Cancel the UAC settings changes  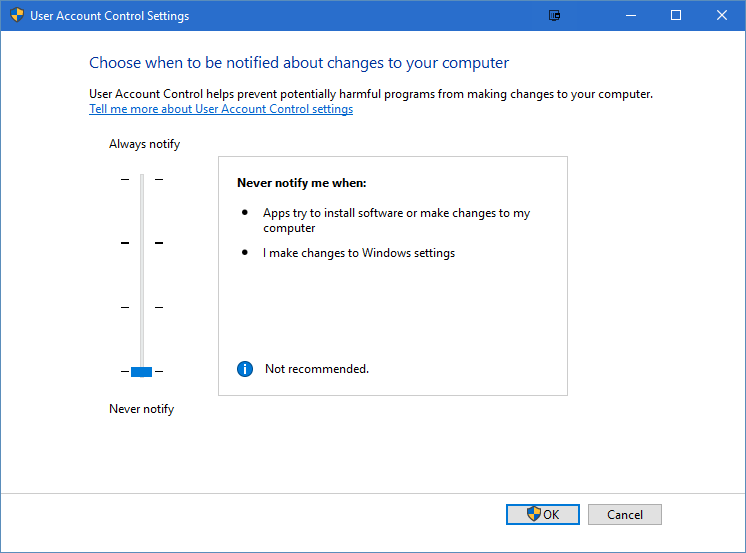click(x=624, y=514)
